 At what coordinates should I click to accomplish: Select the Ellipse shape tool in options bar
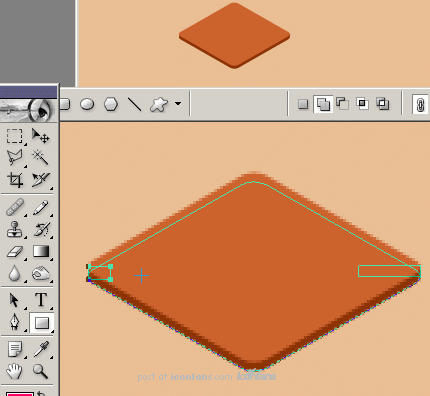[x=87, y=104]
